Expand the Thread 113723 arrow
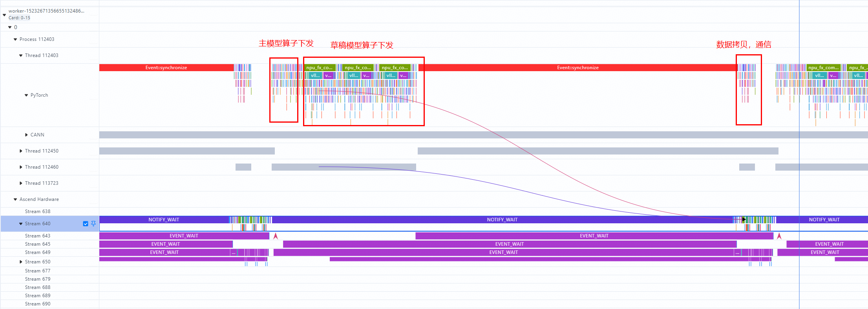The height and width of the screenshot is (309, 868). 21,183
